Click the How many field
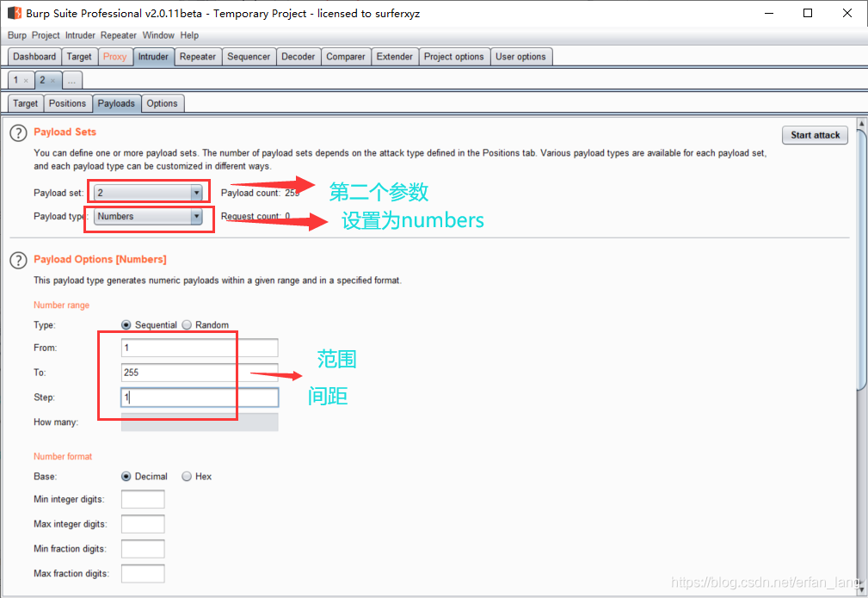Screen dimensions: 868x598 200,422
